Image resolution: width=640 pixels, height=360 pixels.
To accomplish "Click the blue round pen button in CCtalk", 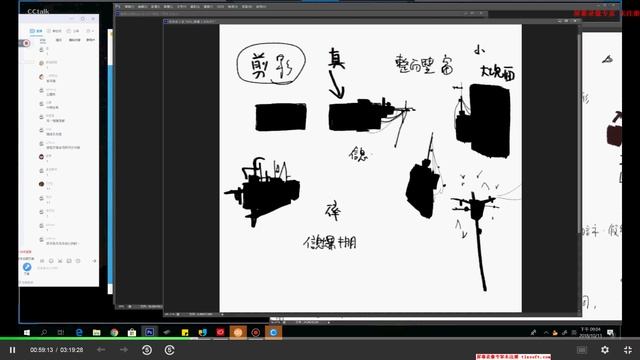I will coord(27,267).
